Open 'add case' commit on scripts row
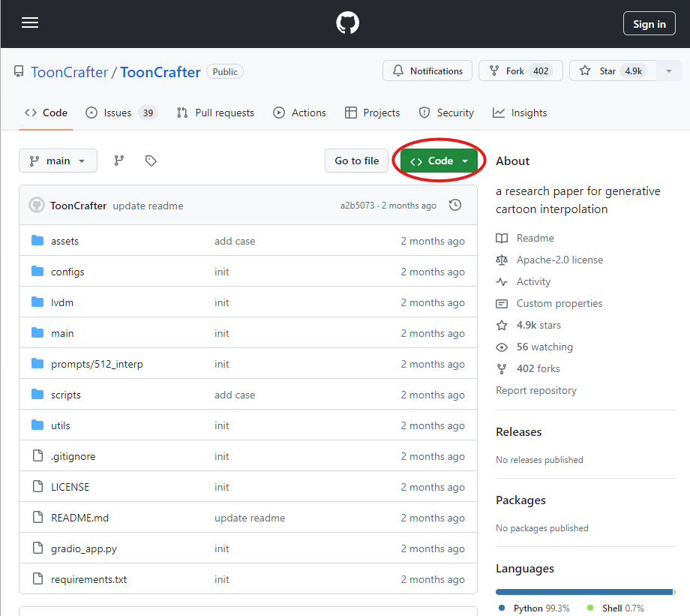The width and height of the screenshot is (690, 616). point(235,395)
